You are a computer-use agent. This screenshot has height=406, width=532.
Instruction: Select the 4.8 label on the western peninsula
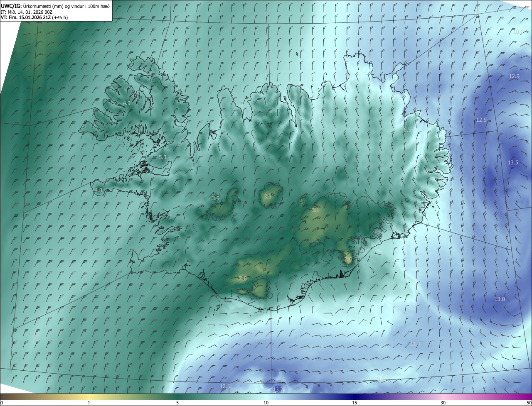[x=99, y=191]
